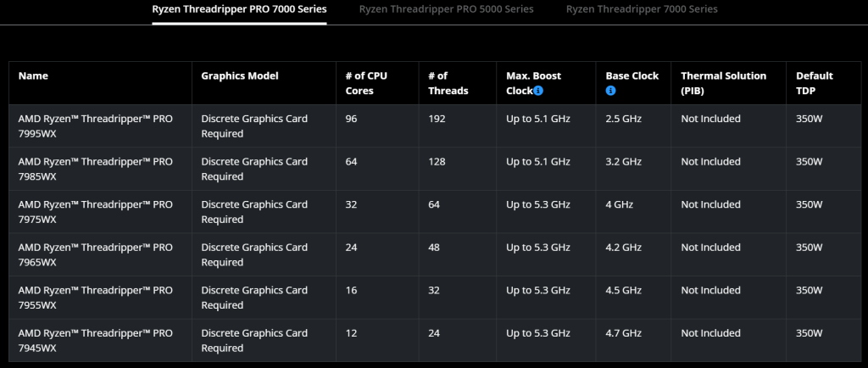Switch to Ryzen Threadripper PRO 5000 Series tab
The image size is (868, 368).
coord(446,9)
